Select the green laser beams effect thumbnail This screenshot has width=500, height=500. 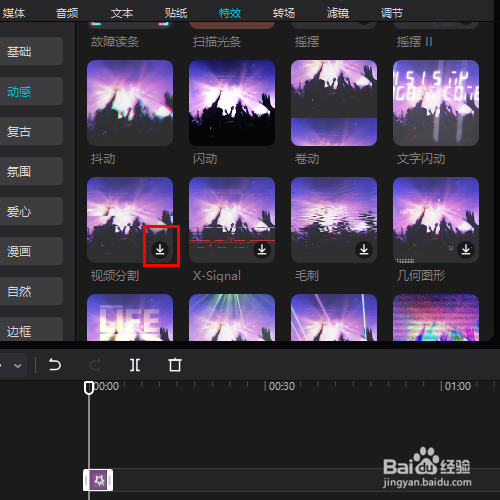click(232, 318)
